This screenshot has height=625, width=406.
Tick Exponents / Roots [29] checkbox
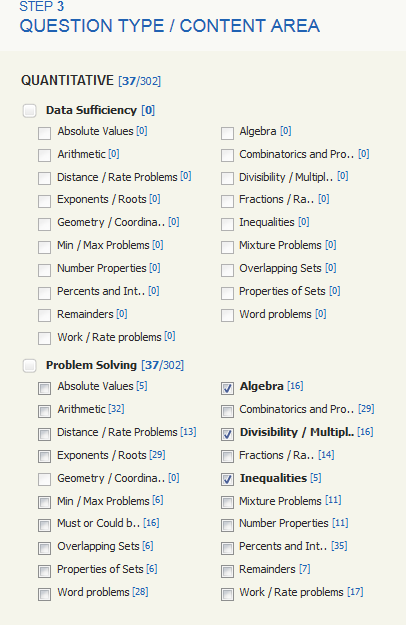coord(44,457)
